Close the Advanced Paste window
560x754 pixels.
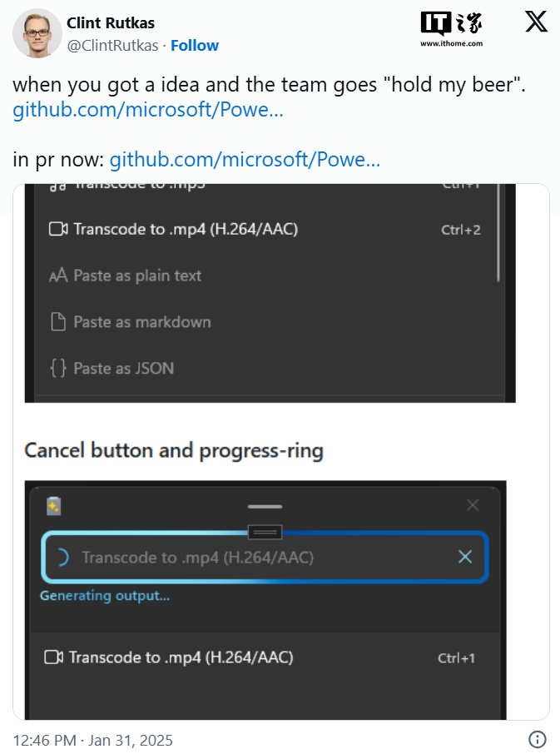pos(473,505)
